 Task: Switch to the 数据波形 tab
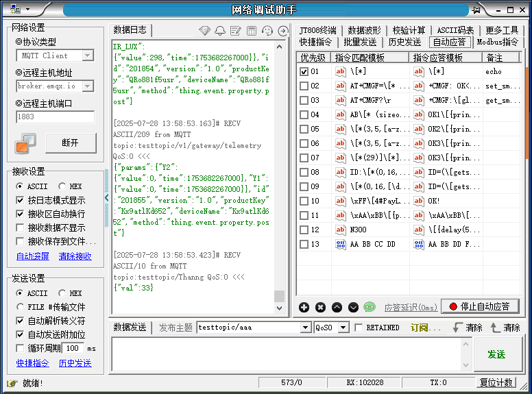(x=365, y=31)
